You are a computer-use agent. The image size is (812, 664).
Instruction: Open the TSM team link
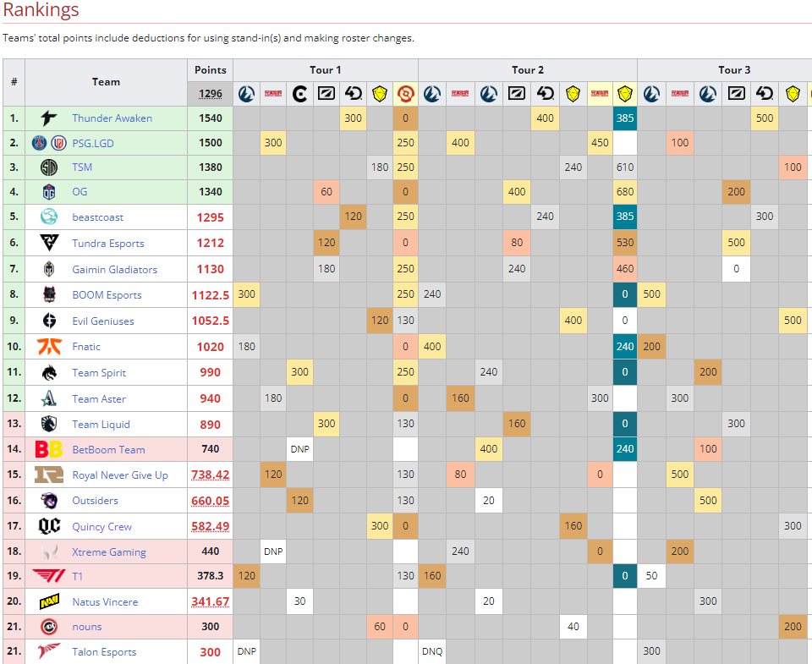click(82, 167)
